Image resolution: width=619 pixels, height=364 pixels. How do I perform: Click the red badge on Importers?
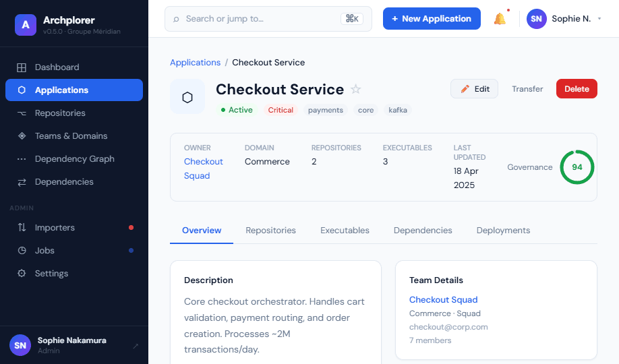131,227
